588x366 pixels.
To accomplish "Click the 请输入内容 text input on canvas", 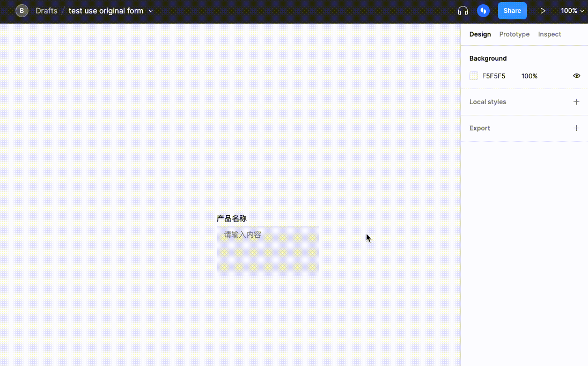I will coord(268,250).
